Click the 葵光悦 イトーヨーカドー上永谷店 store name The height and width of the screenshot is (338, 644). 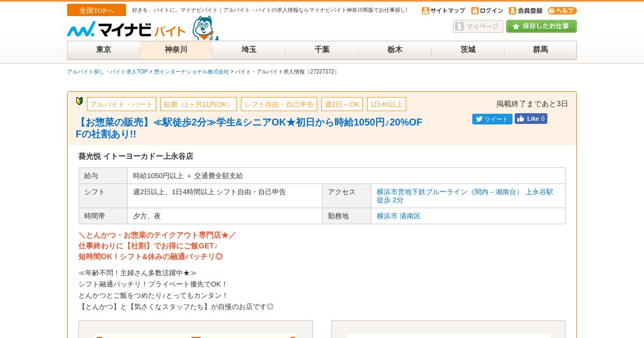(x=136, y=156)
